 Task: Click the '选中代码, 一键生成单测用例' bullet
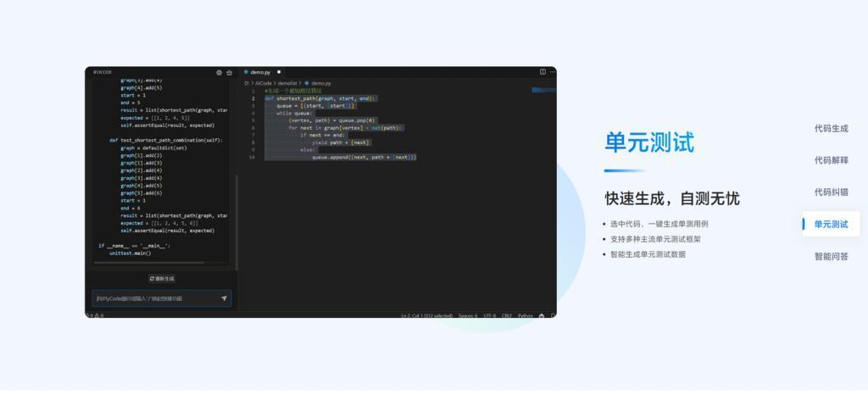coord(659,224)
